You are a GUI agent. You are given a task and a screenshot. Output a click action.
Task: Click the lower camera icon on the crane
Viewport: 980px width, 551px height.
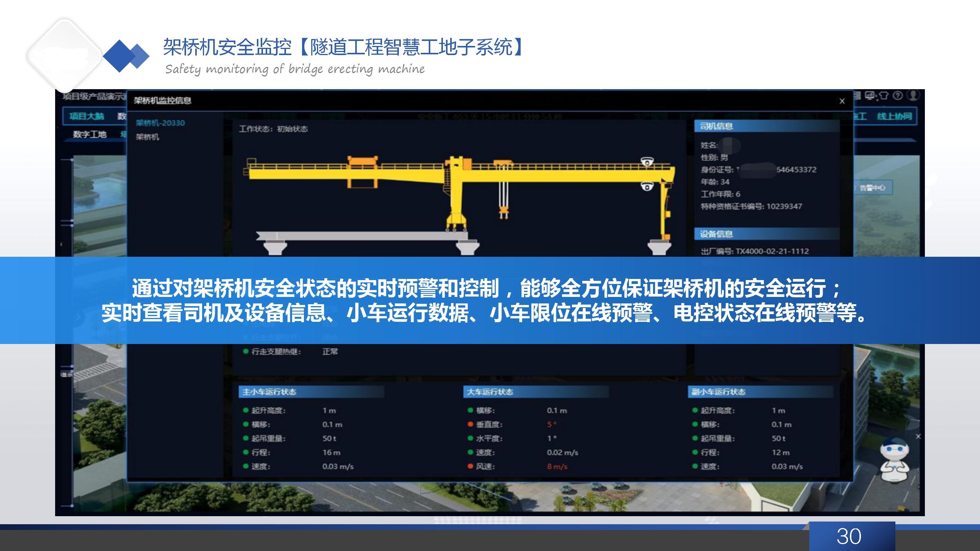[x=647, y=186]
